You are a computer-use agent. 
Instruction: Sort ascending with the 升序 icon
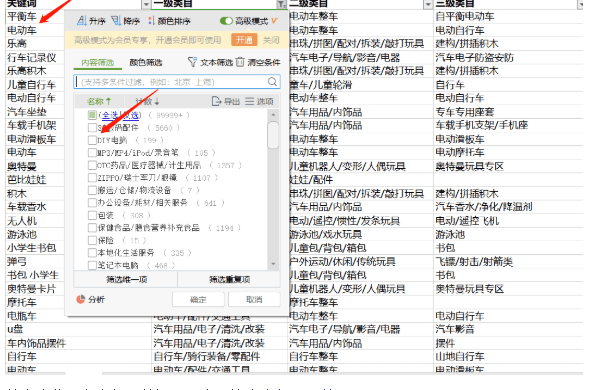click(82, 20)
